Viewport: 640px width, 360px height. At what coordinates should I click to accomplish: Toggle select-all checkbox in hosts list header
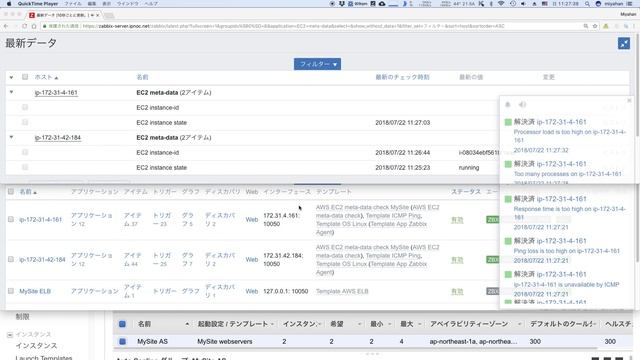[11, 191]
